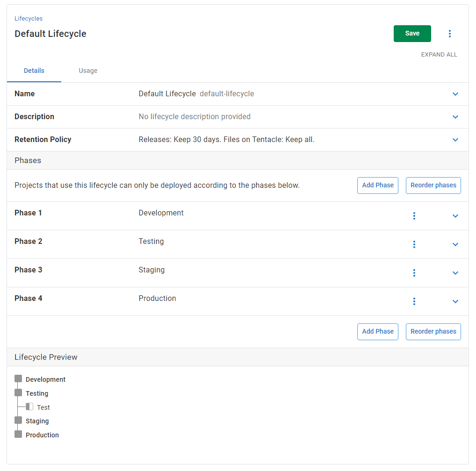The image size is (476, 471).
Task: Select Production in Lifecycle Preview tree
Action: pyautogui.click(x=42, y=435)
